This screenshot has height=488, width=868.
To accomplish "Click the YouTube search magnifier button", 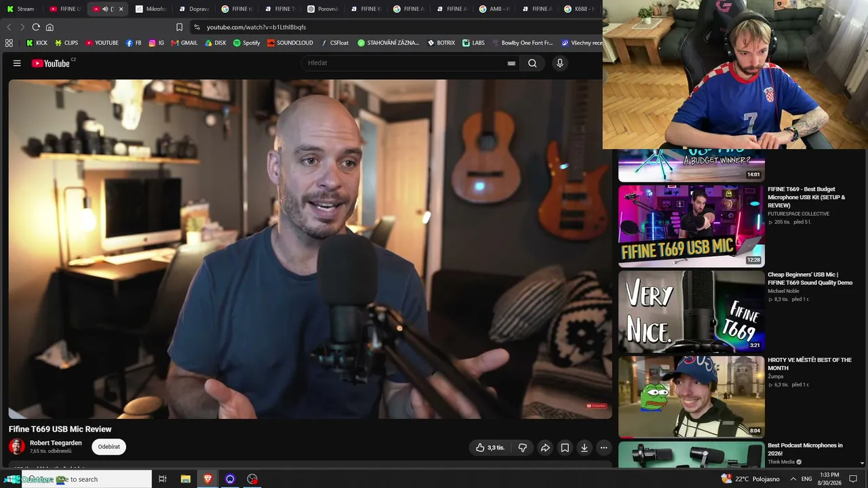I will [532, 63].
